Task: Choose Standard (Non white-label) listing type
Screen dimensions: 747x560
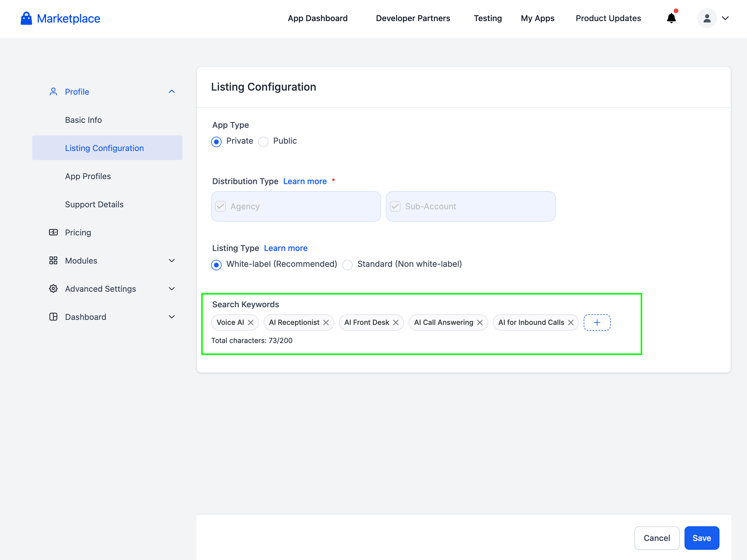Action: click(x=347, y=265)
